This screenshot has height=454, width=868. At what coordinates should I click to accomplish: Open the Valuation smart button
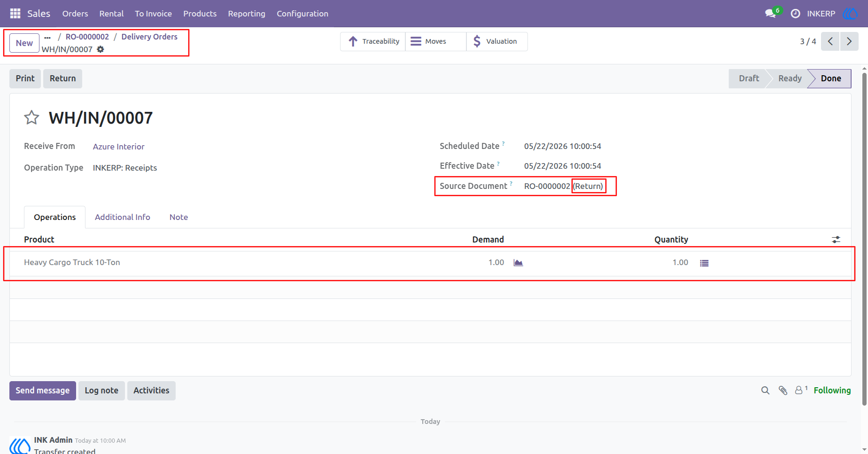[497, 41]
